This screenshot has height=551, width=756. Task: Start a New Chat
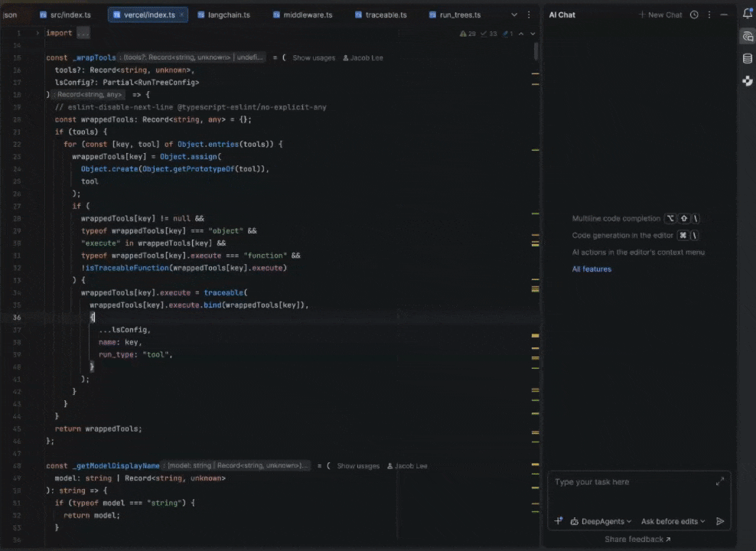(x=660, y=15)
